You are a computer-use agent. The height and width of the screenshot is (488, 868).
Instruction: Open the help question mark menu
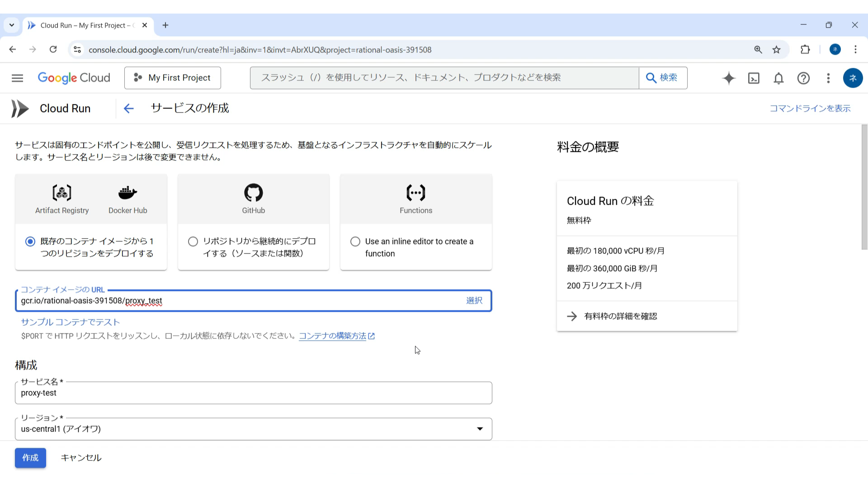pyautogui.click(x=803, y=78)
